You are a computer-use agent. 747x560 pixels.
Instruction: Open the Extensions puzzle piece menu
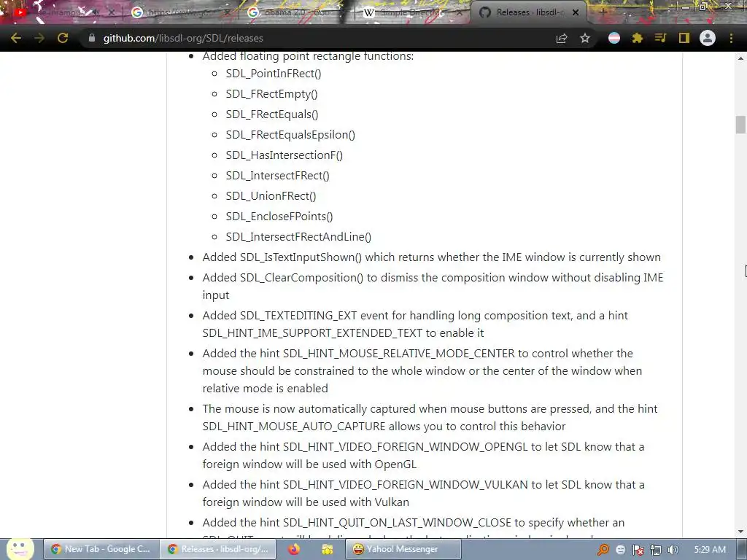tap(638, 38)
